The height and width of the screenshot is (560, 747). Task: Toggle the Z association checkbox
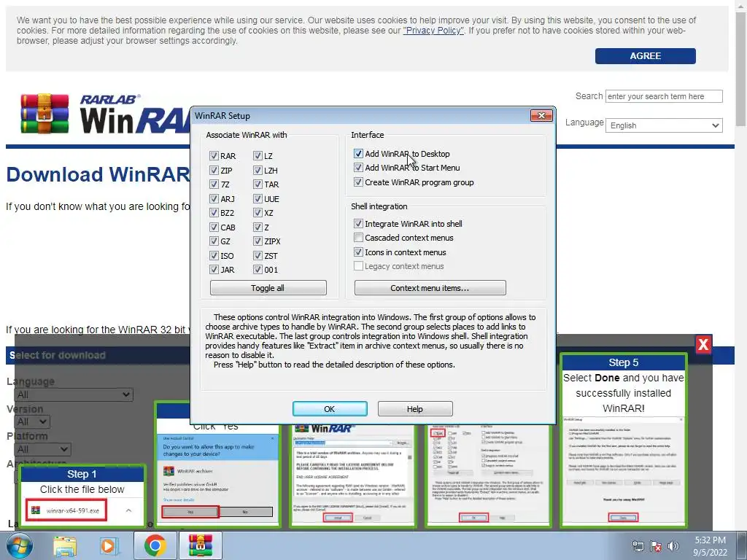coord(258,227)
